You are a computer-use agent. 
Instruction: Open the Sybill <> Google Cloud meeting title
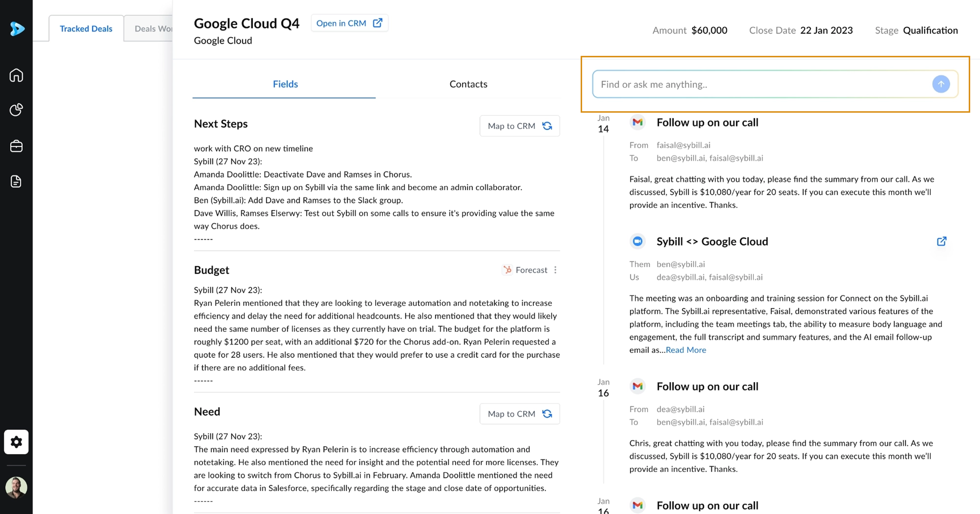pyautogui.click(x=712, y=241)
